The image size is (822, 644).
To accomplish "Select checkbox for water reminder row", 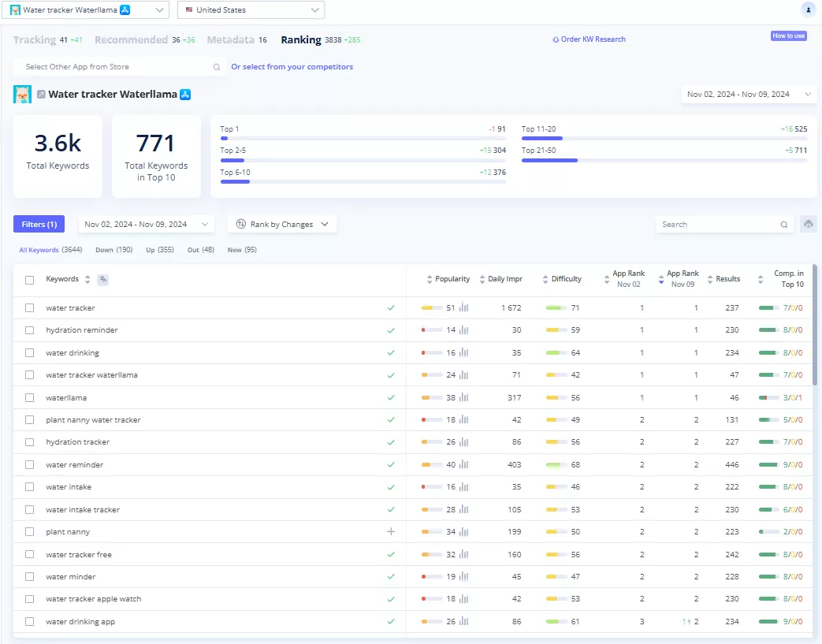I will 29,465.
